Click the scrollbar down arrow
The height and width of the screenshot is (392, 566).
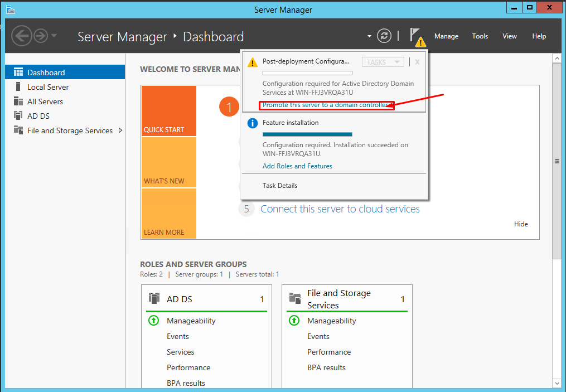(x=557, y=383)
